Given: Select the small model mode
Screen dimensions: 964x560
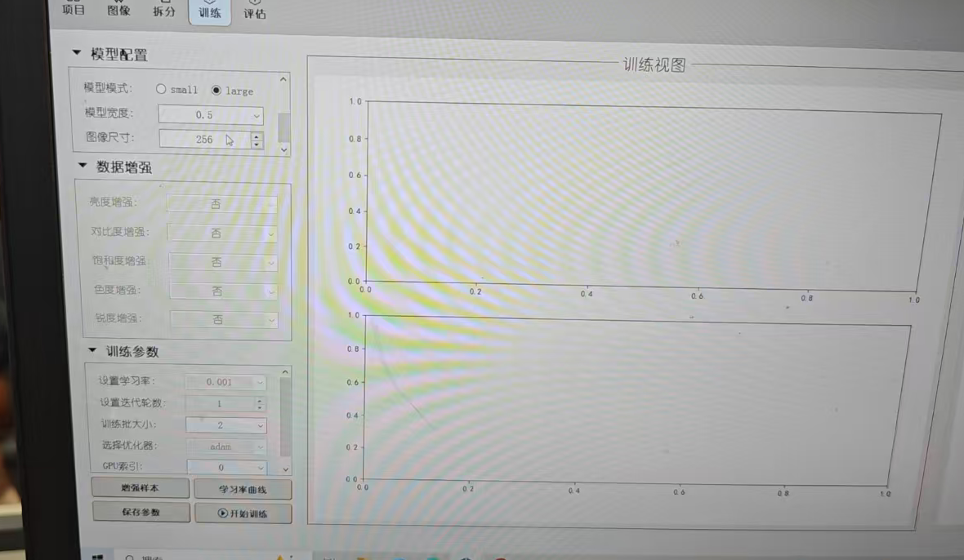Looking at the screenshot, I should tap(161, 90).
